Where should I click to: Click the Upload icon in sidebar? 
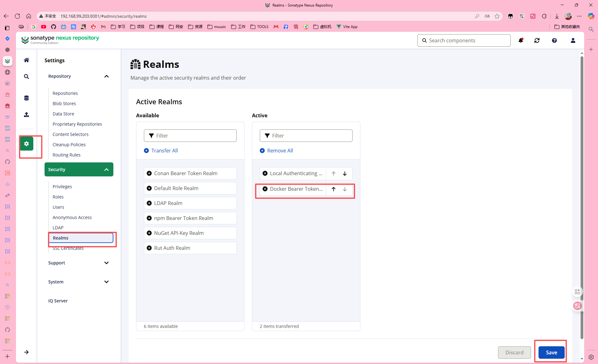pos(26,114)
